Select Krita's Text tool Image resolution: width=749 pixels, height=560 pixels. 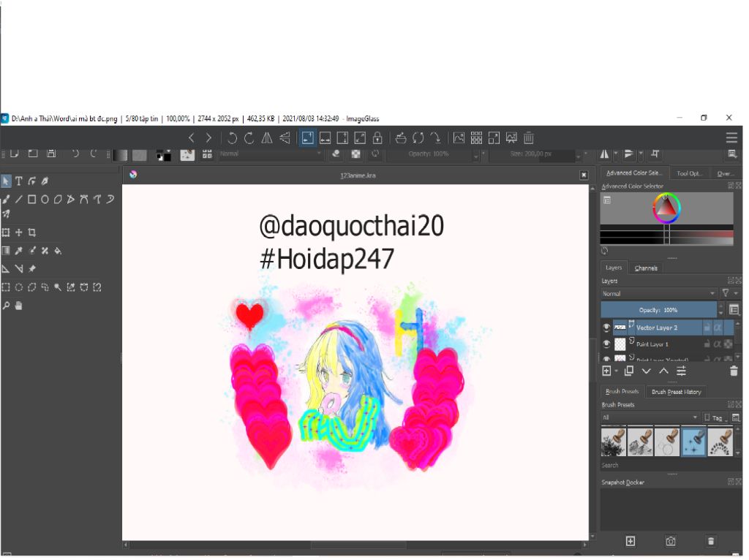(x=18, y=181)
